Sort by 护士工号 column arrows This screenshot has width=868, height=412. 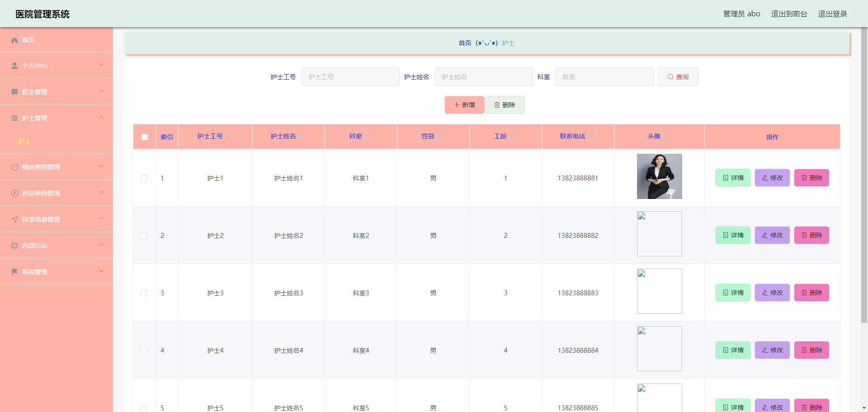(228, 137)
